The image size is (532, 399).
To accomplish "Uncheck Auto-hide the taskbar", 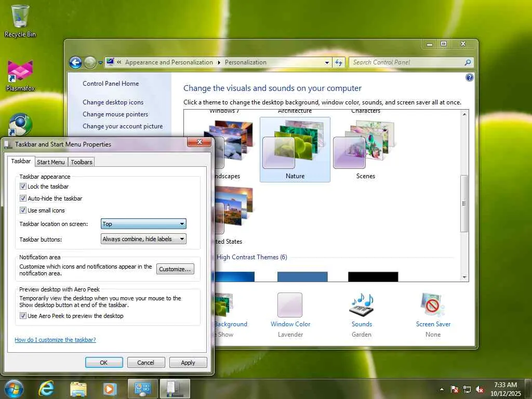I will tap(23, 198).
